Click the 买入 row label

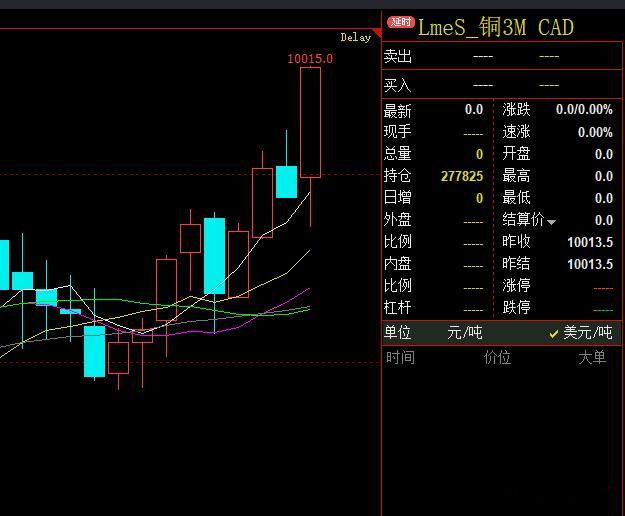pyautogui.click(x=397, y=85)
